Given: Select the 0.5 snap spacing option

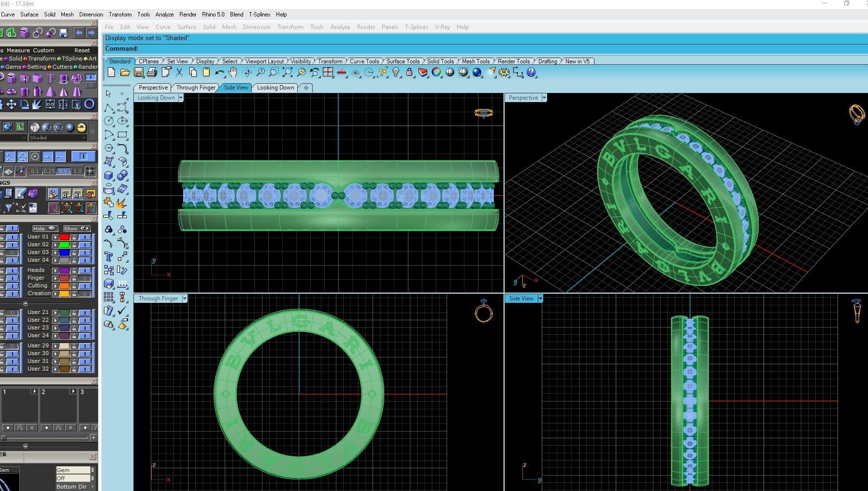Looking at the screenshot, I should (63, 171).
